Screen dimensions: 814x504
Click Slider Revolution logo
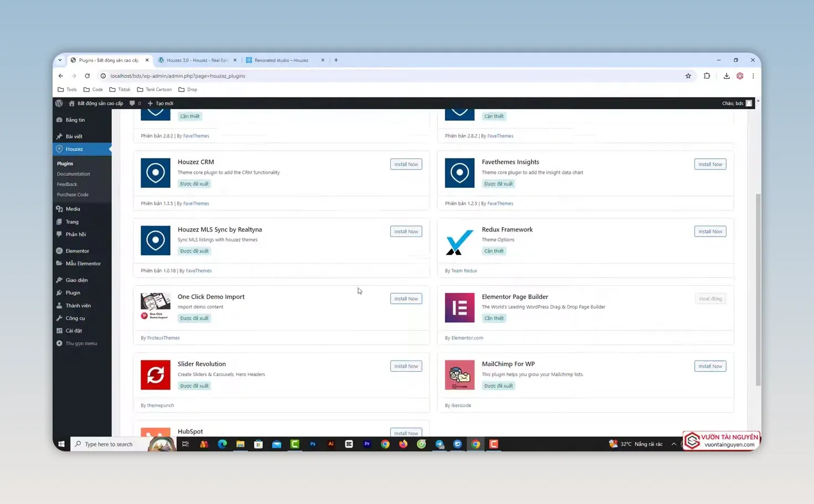click(156, 375)
